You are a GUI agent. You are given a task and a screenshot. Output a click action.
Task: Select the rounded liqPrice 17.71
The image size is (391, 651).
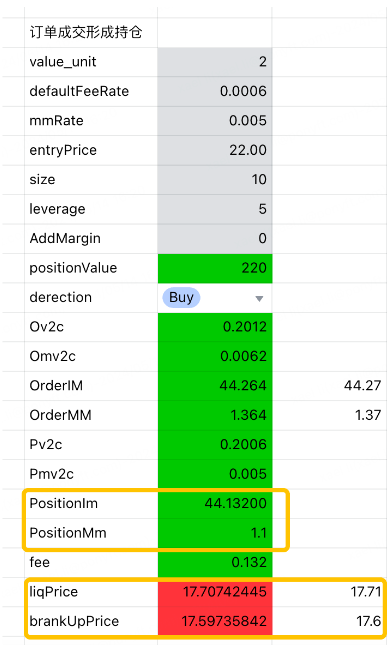click(x=329, y=592)
